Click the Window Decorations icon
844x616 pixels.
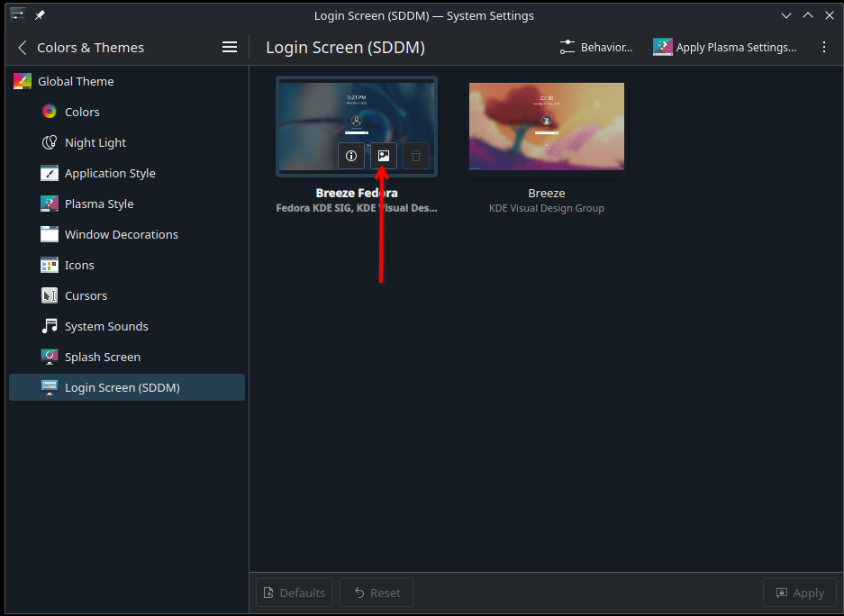tap(50, 234)
